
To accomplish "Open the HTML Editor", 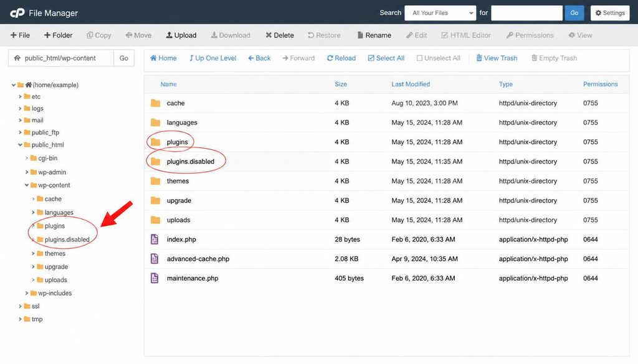I will [466, 35].
